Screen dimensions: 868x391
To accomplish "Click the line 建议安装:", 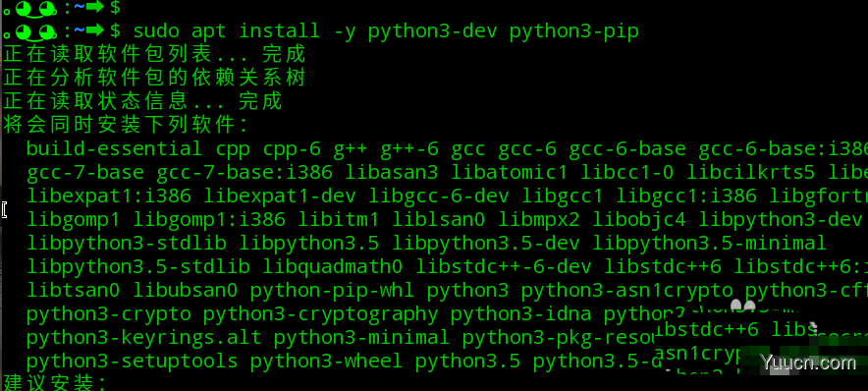I will coord(55,383).
